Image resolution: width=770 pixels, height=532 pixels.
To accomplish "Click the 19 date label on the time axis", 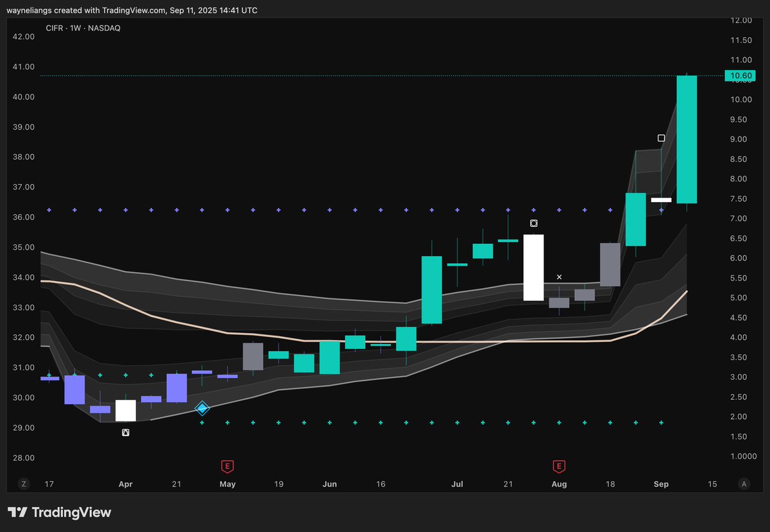I will coord(278,484).
